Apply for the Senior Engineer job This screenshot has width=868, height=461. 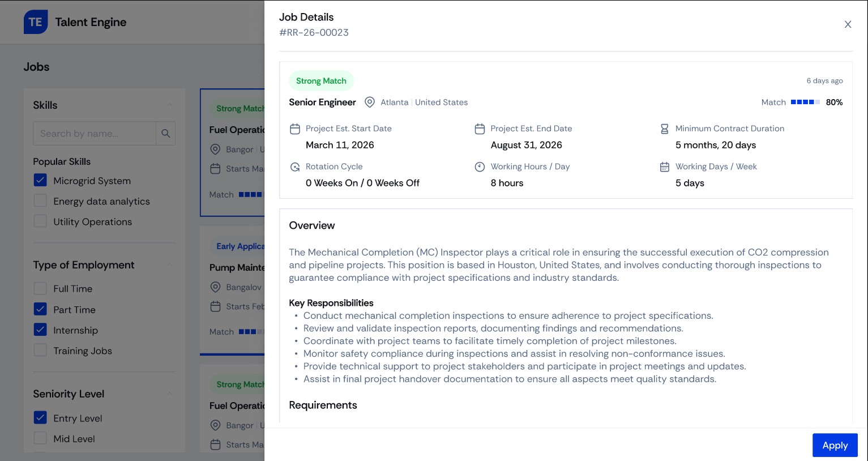click(835, 445)
